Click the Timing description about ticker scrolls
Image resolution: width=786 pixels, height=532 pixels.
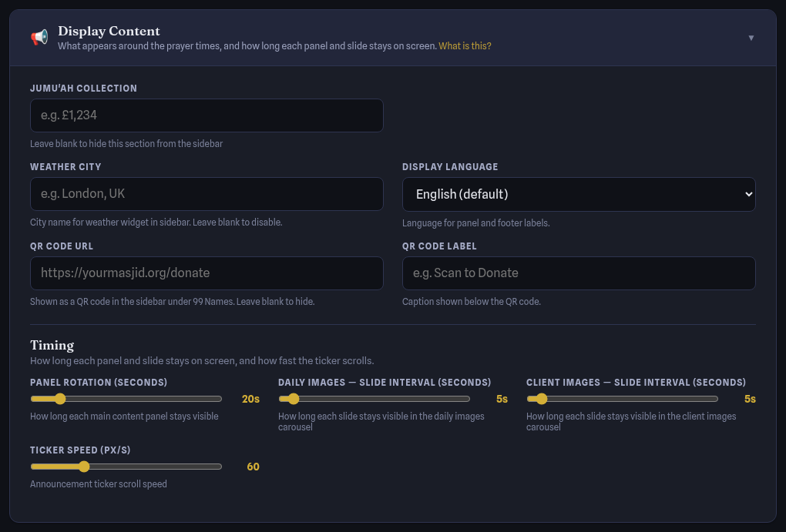(202, 360)
